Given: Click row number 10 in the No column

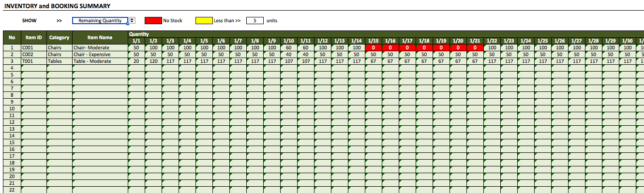Looking at the screenshot, I should click(x=12, y=109).
